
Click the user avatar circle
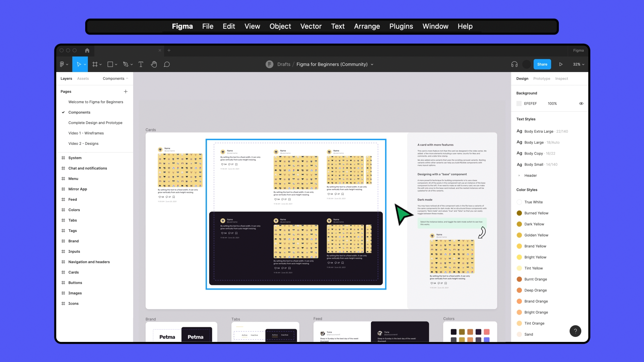[527, 64]
